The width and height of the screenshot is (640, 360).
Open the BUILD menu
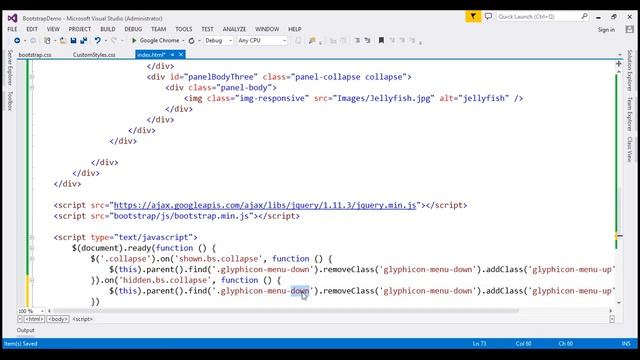(108, 29)
